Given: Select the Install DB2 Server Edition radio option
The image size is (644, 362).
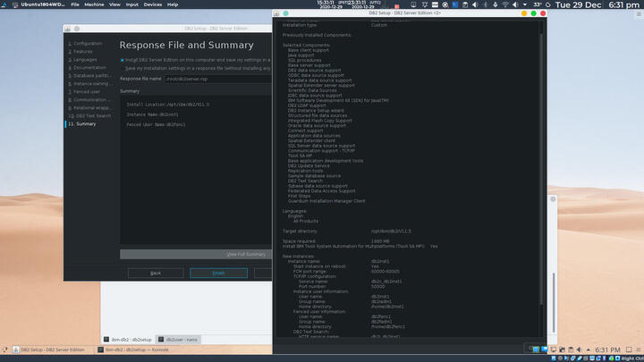Looking at the screenshot, I should click(123, 60).
